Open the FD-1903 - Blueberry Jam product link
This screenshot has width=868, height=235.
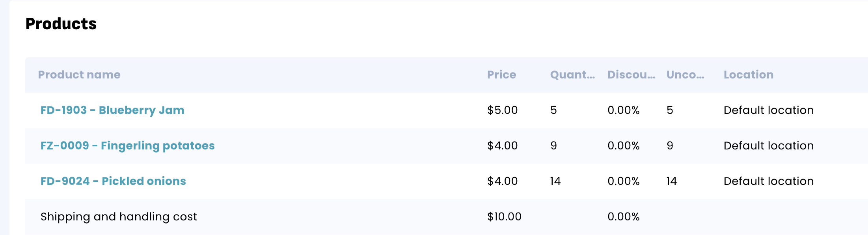[x=112, y=110]
